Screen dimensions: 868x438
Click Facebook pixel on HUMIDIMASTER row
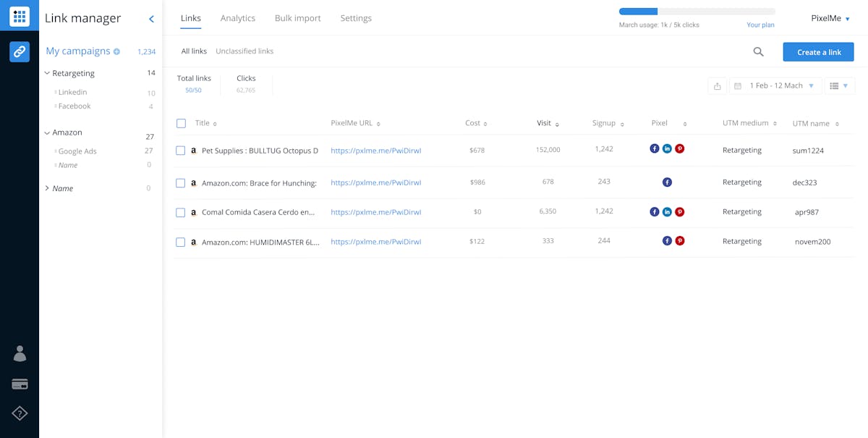(x=667, y=241)
